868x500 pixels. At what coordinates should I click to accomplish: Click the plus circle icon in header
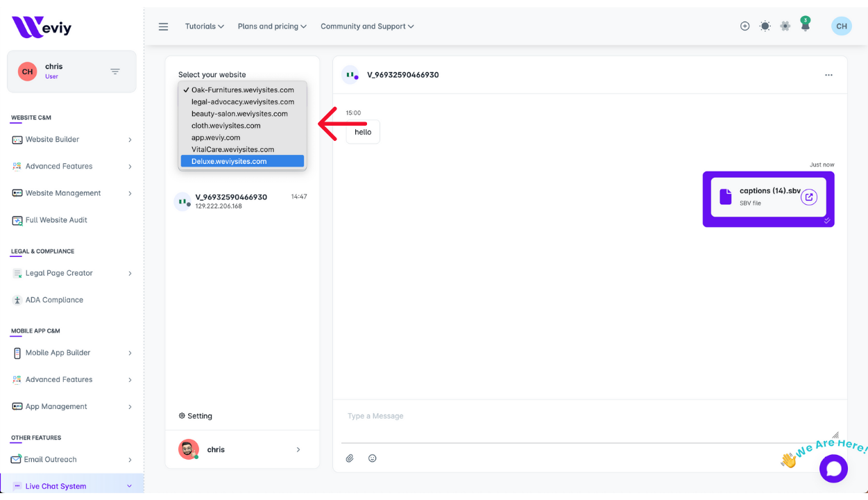point(744,26)
